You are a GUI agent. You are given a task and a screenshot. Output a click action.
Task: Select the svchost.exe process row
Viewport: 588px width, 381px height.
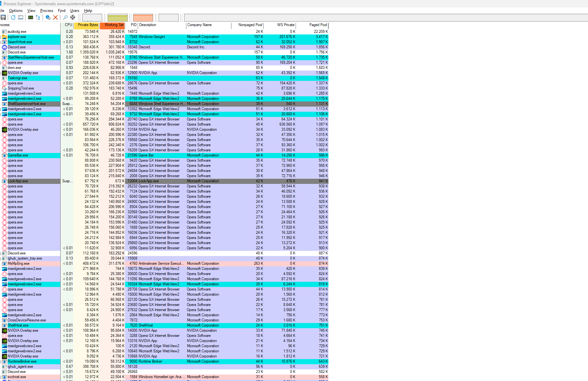(164, 377)
